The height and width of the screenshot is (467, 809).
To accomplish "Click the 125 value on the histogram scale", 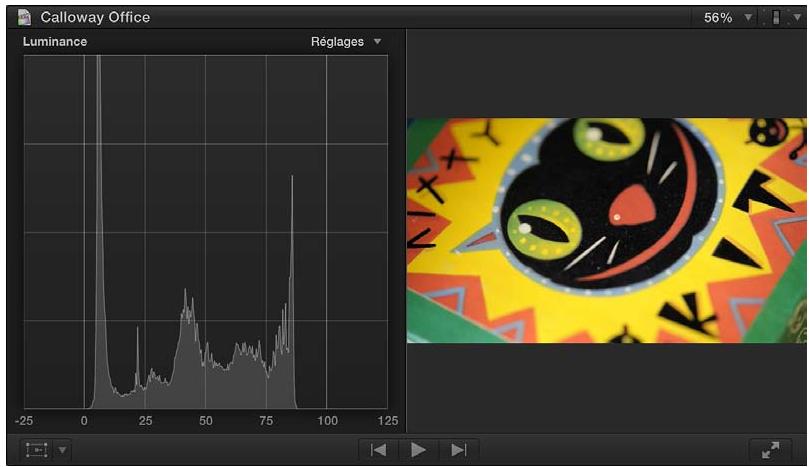I will [387, 421].
